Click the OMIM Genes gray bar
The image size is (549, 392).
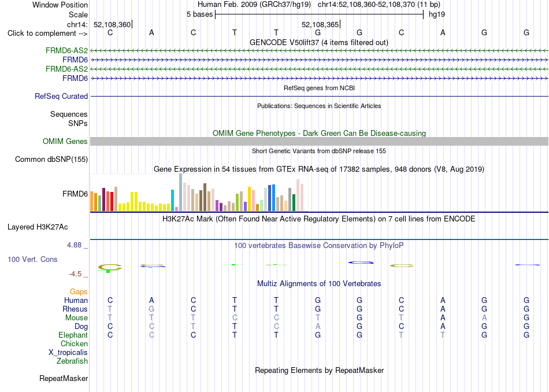pos(319,141)
